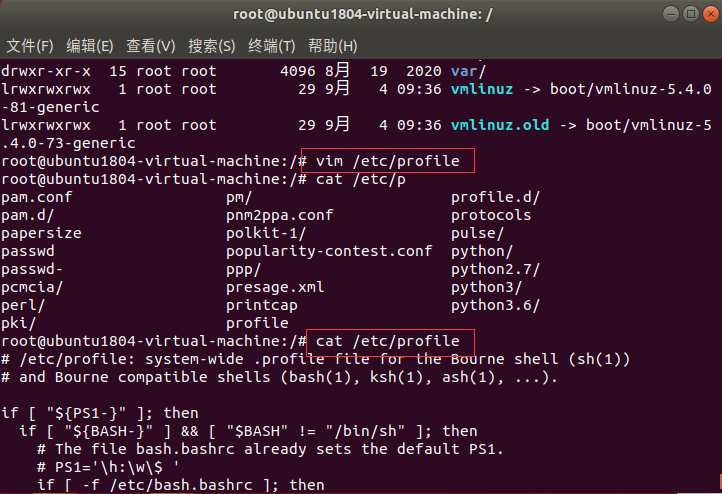Minimize the terminal window
This screenshot has height=494, width=722.
pyautogui.click(x=671, y=14)
